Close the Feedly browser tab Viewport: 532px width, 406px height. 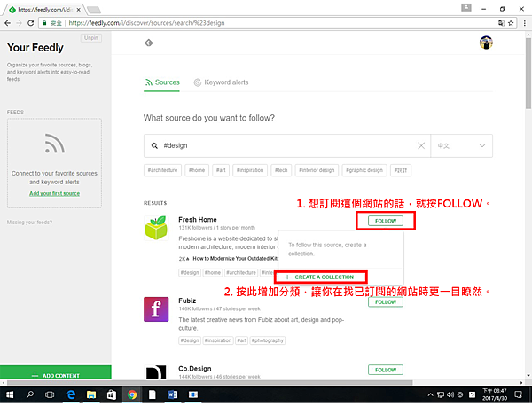point(78,10)
